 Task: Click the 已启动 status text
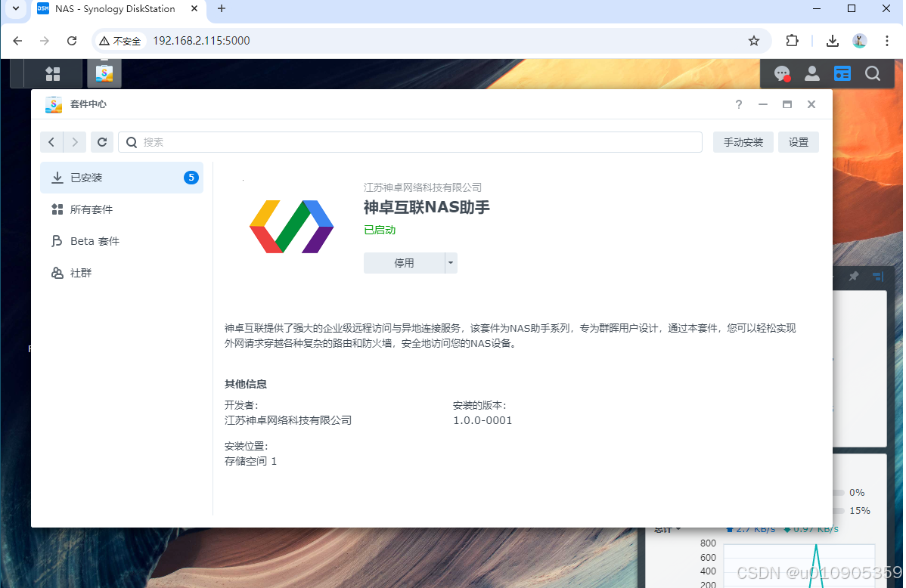click(x=380, y=230)
